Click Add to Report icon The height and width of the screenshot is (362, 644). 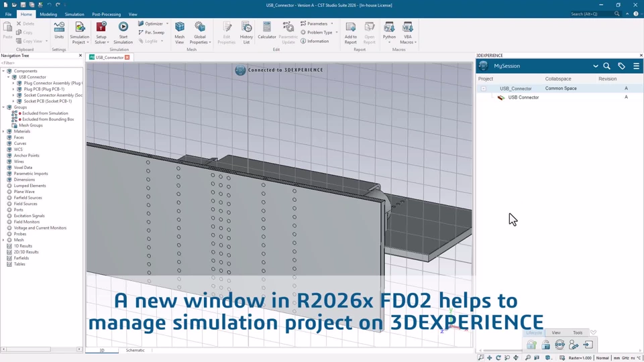[350, 27]
